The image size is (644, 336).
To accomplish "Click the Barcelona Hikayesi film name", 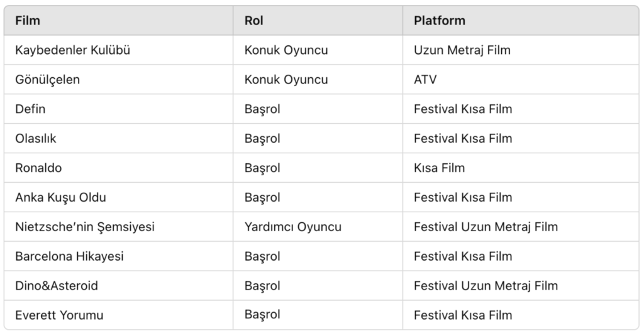I will coord(69,256).
